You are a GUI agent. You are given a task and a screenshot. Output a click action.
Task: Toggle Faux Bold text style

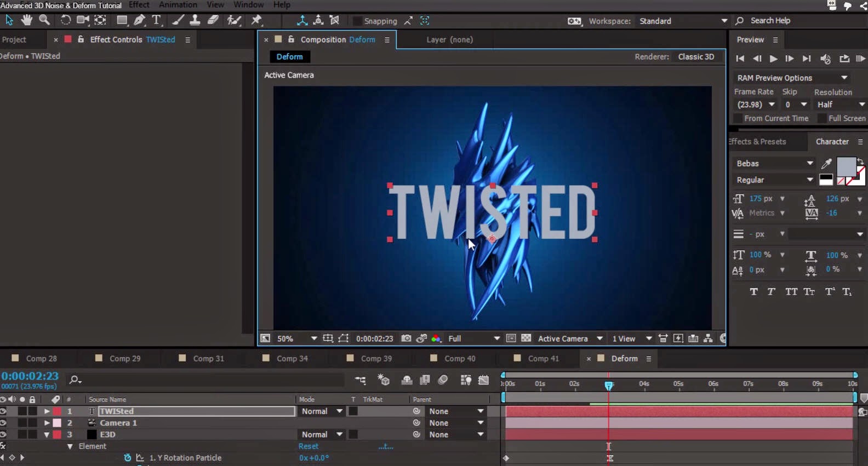coord(754,292)
